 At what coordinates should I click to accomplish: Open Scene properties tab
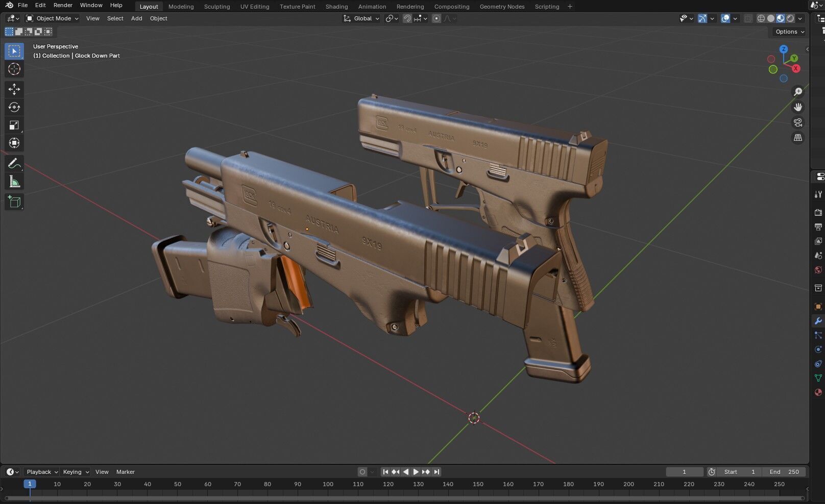pos(818,255)
